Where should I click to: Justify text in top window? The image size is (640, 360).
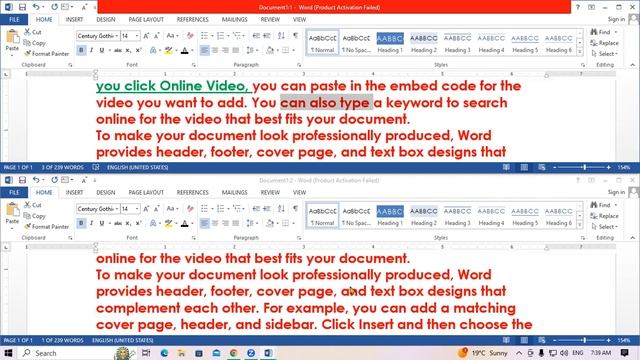[236, 50]
